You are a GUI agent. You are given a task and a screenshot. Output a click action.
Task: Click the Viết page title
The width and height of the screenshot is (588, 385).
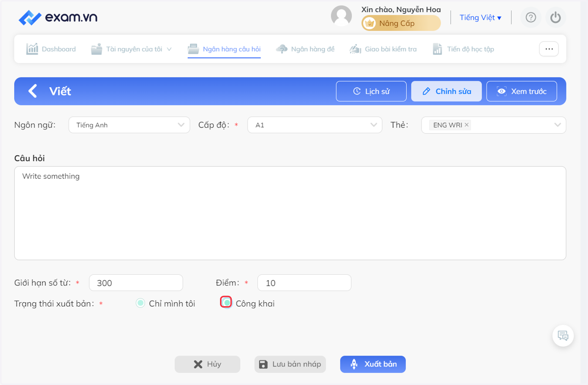[60, 91]
